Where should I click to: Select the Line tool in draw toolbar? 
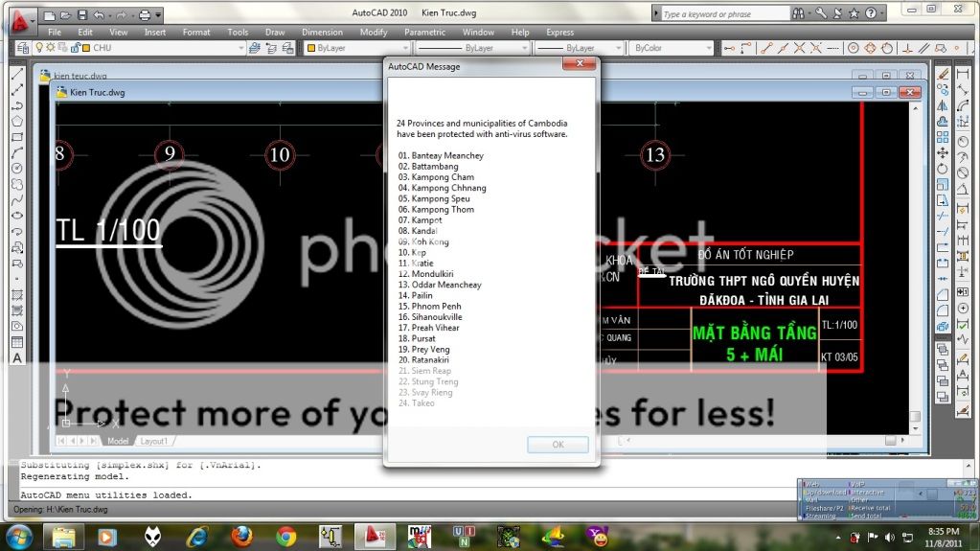click(x=17, y=75)
